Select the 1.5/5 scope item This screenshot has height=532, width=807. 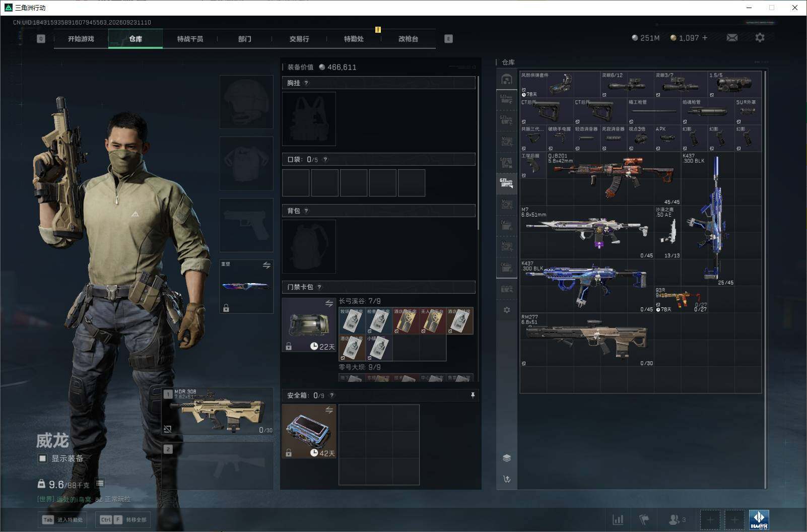[734, 85]
